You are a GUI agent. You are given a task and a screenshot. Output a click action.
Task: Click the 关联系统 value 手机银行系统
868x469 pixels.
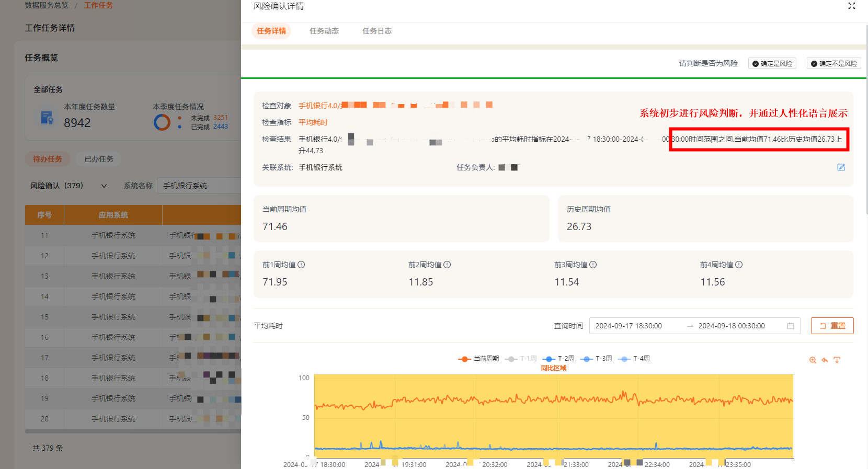coord(321,167)
